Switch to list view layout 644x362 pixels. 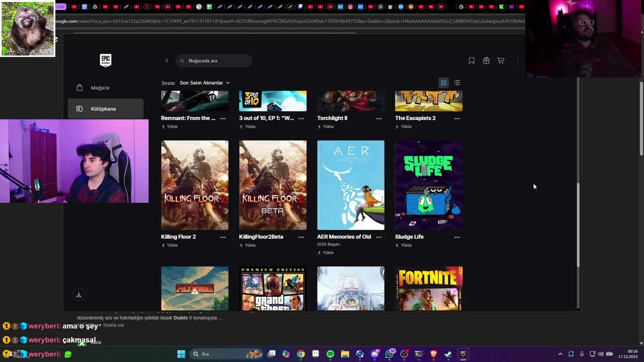[x=457, y=83]
